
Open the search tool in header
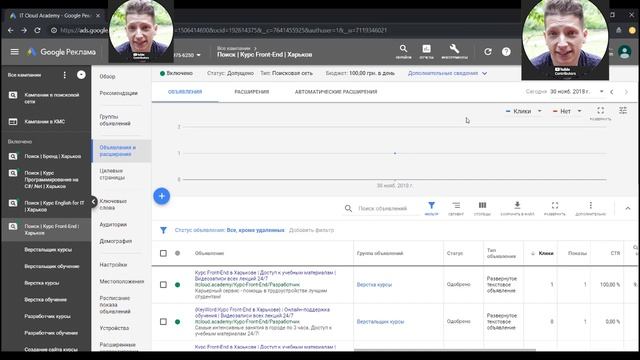click(x=403, y=49)
